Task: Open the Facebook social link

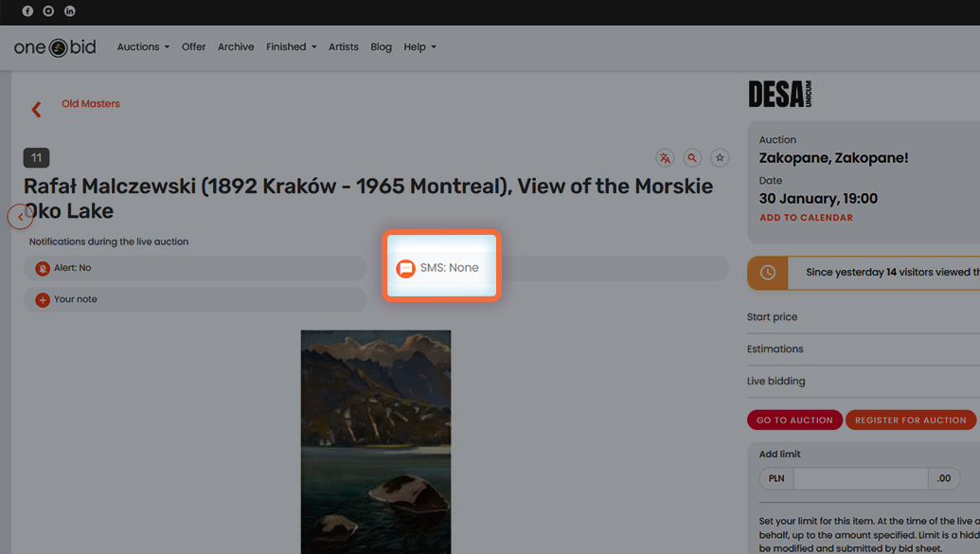Action: click(27, 11)
